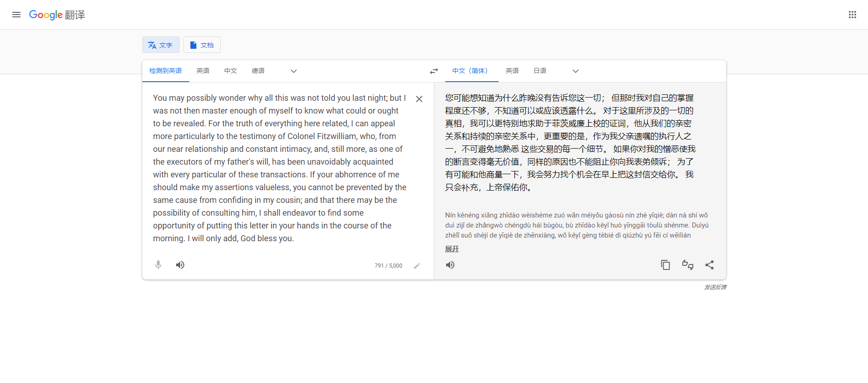Screen dimensions: 868x383
Task: Copy the translation to clipboard
Action: tap(665, 265)
